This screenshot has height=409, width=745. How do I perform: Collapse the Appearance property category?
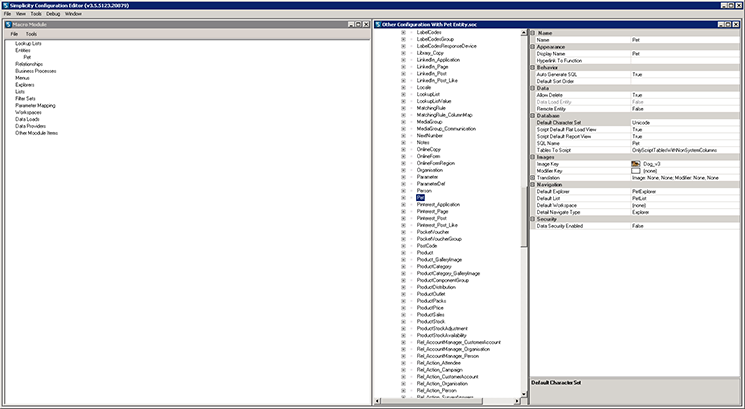(x=533, y=47)
